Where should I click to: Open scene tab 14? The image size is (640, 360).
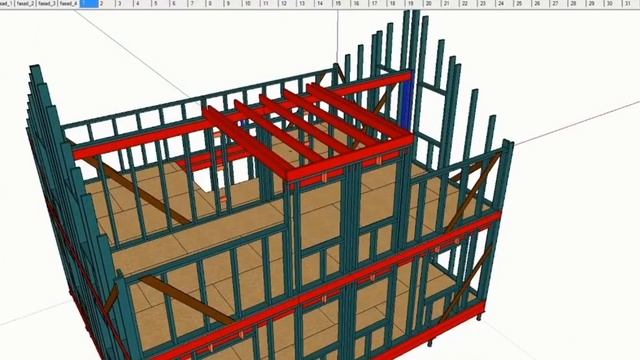(x=324, y=4)
